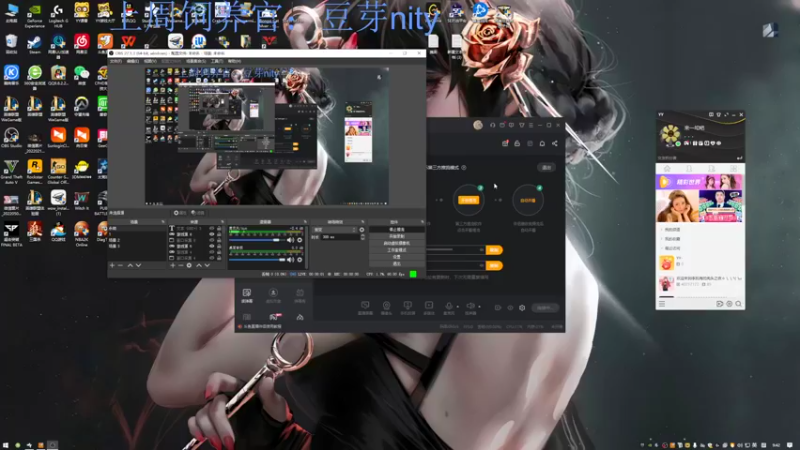The image size is (800, 450).
Task: Open settings gear for first mixer channel
Action: (x=299, y=240)
